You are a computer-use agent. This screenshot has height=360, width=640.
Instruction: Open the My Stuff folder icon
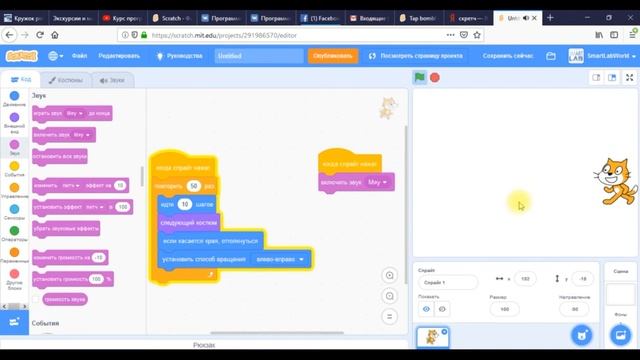(551, 56)
